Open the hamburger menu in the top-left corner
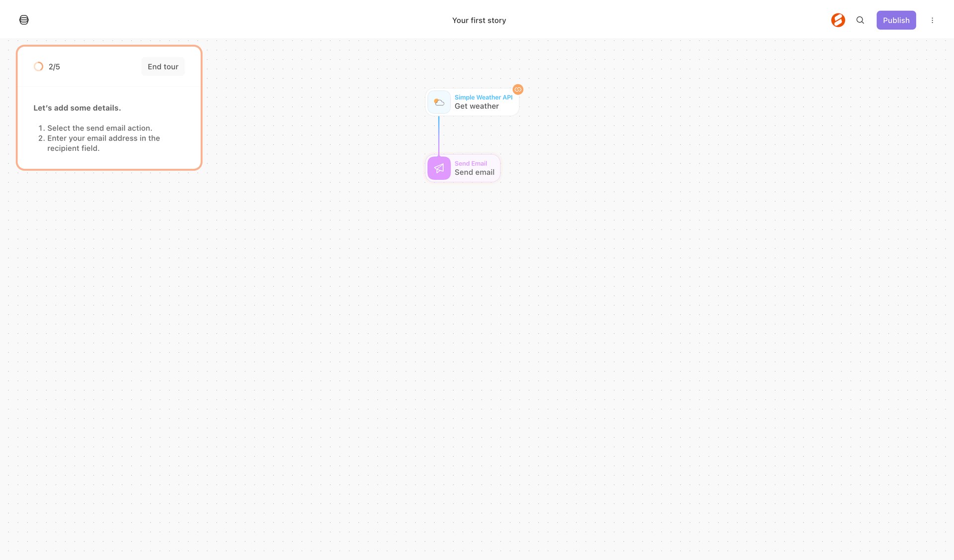The height and width of the screenshot is (560, 954). 24,20
